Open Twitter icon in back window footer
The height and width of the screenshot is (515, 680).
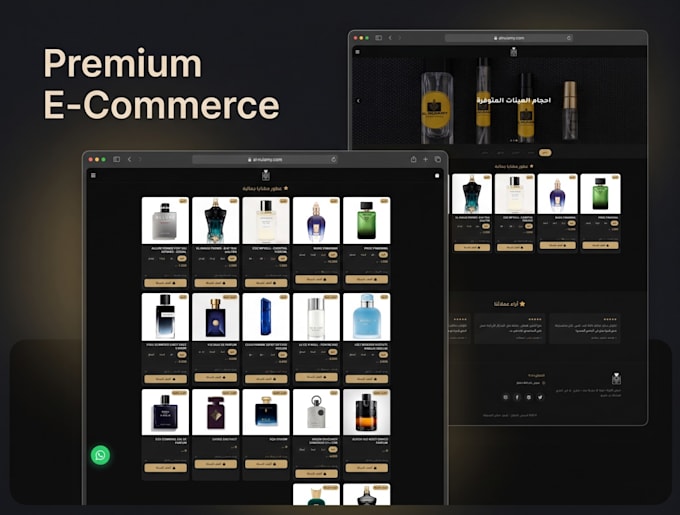(540, 397)
